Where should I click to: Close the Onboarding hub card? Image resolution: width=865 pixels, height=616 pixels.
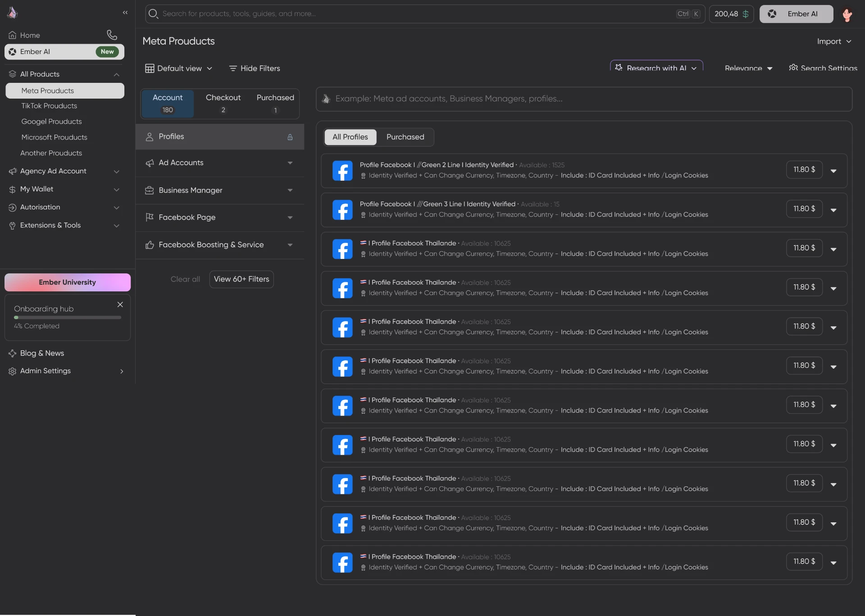[x=120, y=304]
